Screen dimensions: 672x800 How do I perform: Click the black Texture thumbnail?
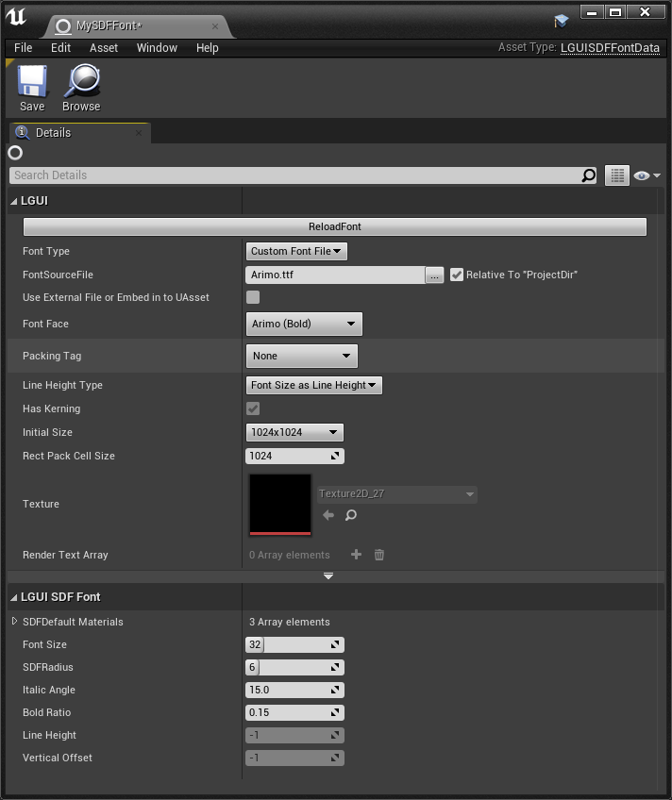coord(280,505)
